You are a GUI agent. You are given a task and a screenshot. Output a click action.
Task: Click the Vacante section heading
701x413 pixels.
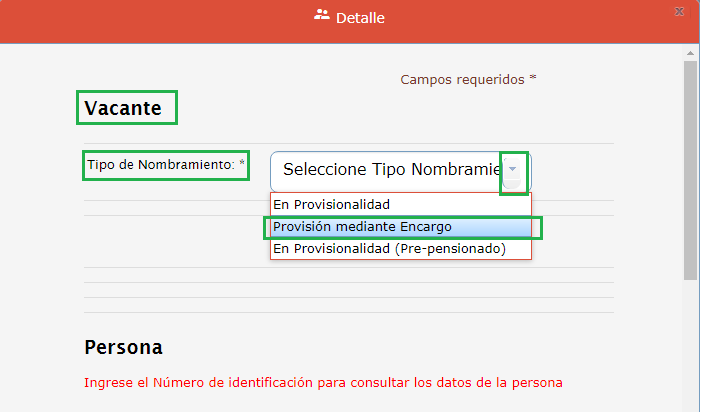pos(123,108)
